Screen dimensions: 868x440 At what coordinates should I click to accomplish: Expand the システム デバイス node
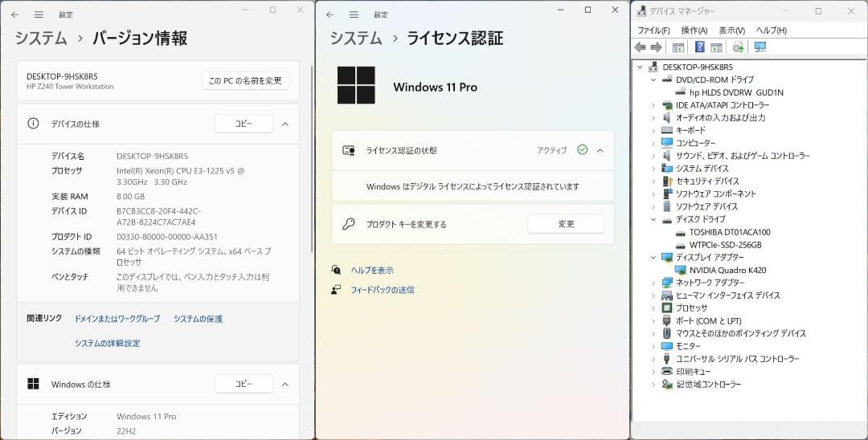pyautogui.click(x=653, y=169)
